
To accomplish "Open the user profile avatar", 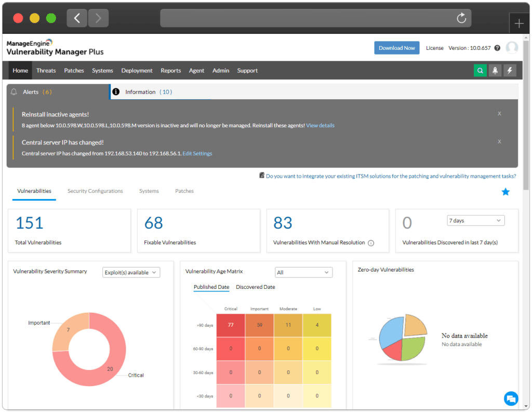I will (x=512, y=47).
